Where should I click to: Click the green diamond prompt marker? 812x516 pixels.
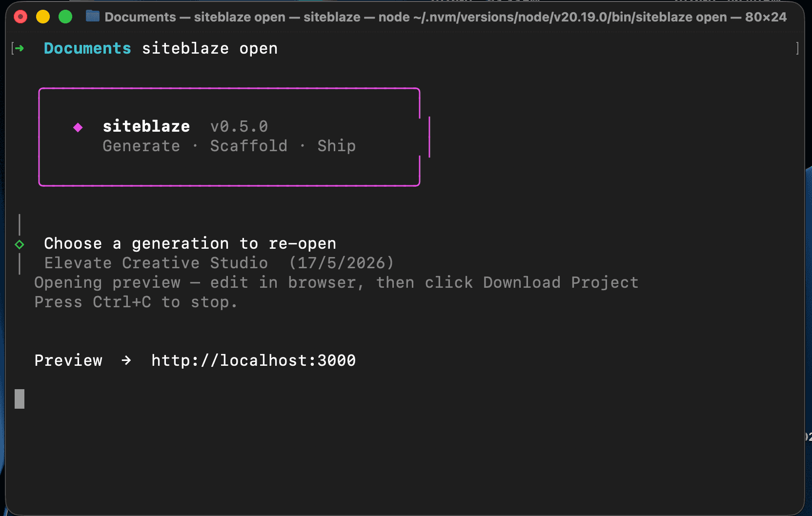[20, 244]
